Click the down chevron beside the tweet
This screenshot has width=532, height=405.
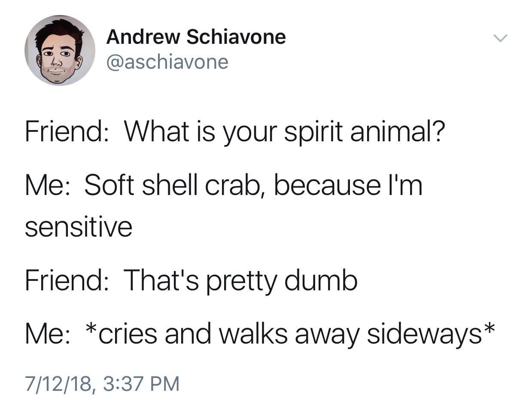click(500, 39)
